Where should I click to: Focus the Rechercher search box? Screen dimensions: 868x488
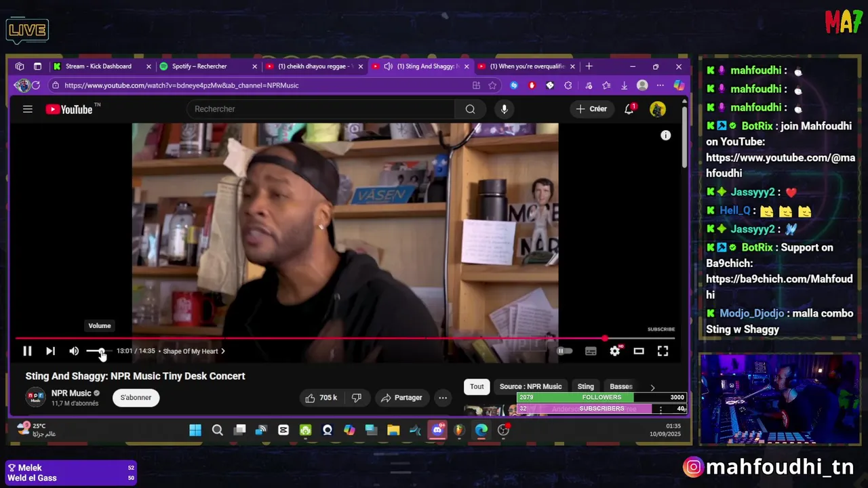click(x=320, y=109)
